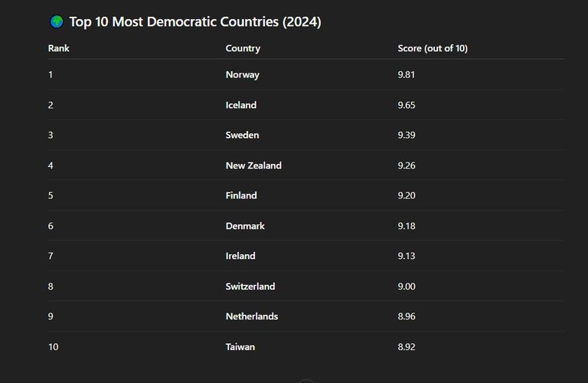
Task: Click Norway's score 9.81
Action: pos(407,74)
